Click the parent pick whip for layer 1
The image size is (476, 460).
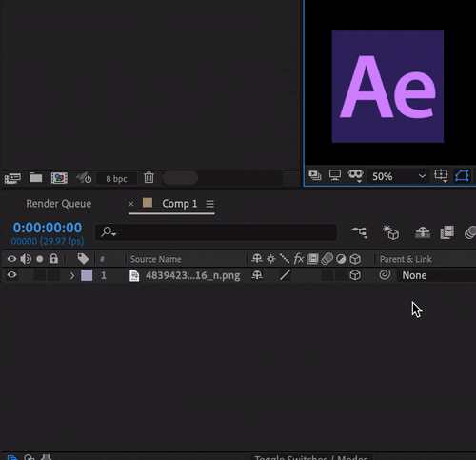[x=385, y=274]
